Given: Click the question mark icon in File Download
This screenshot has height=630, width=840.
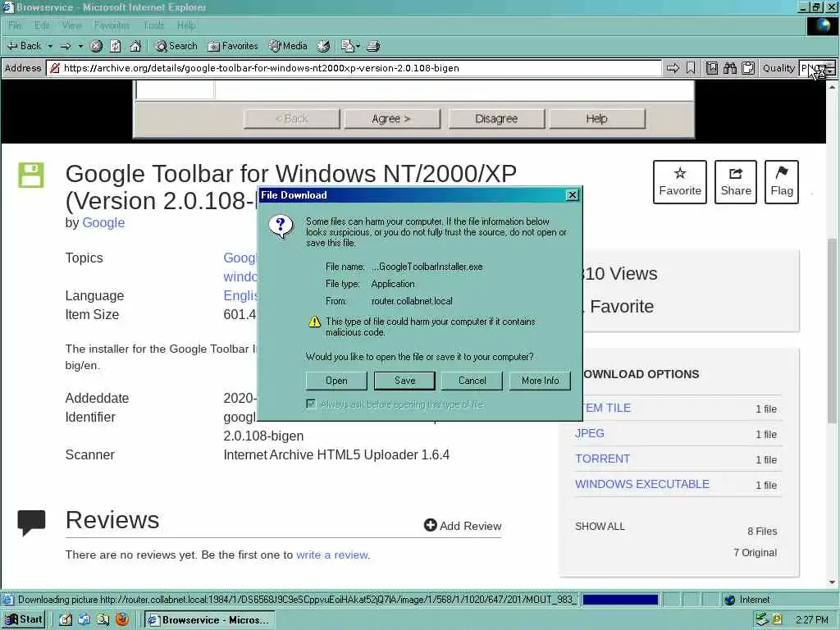Looking at the screenshot, I should click(x=281, y=226).
